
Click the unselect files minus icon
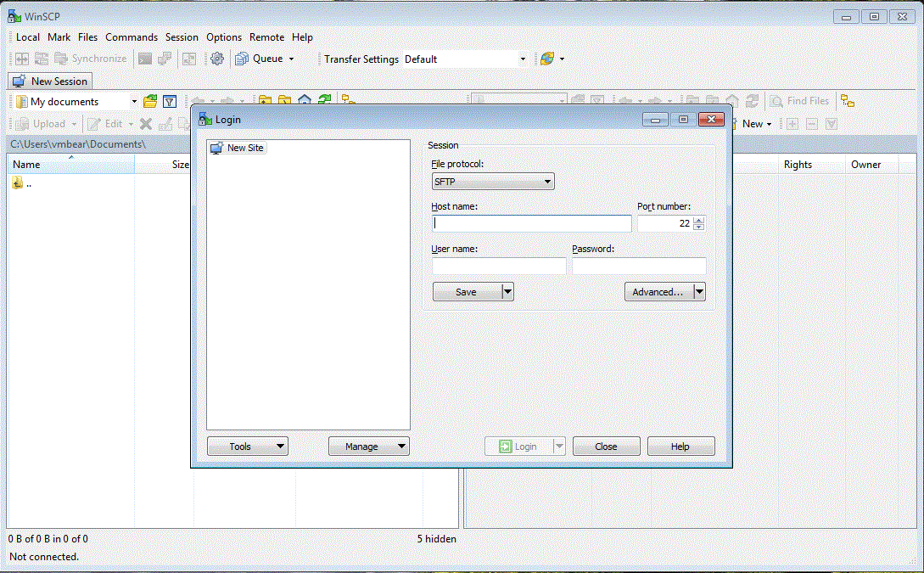[x=812, y=124]
